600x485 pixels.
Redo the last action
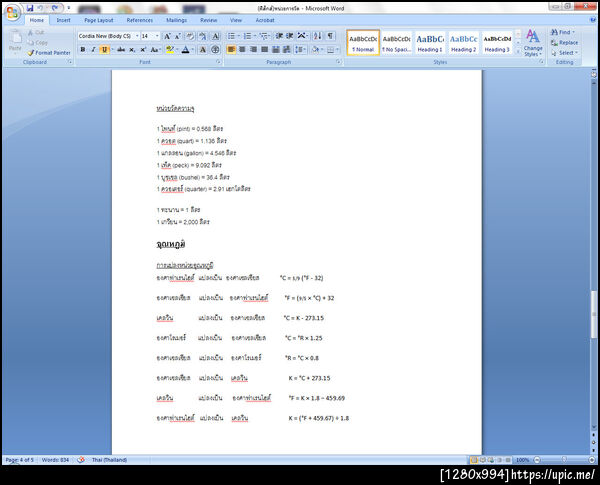click(55, 8)
